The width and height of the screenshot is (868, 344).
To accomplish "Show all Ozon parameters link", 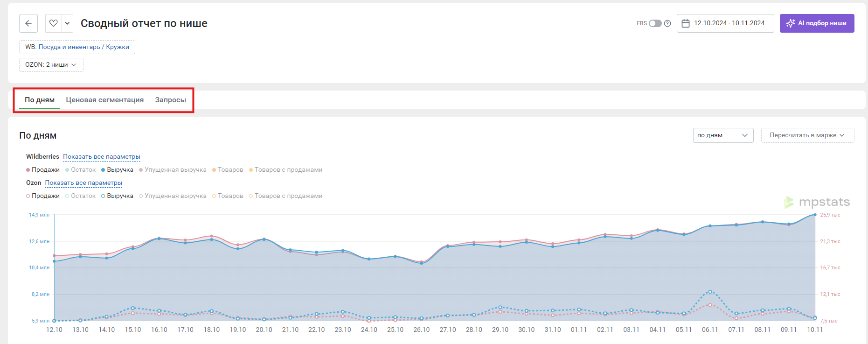I will tap(83, 183).
